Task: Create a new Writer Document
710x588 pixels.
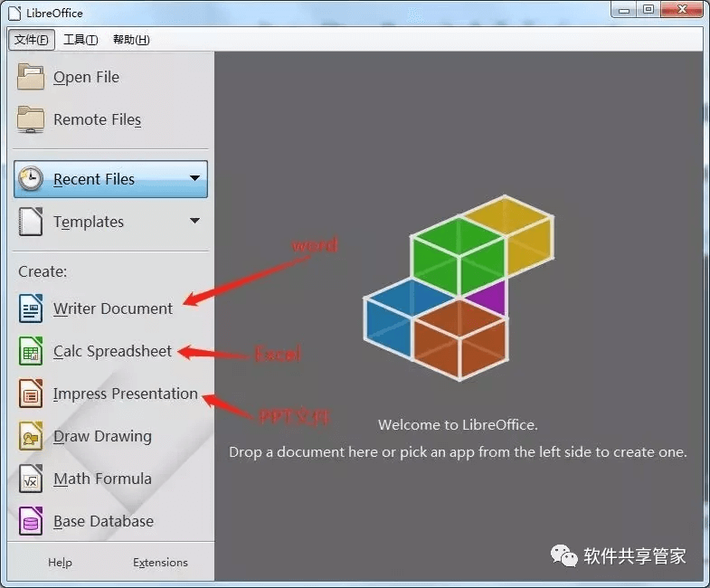Action: click(x=96, y=308)
